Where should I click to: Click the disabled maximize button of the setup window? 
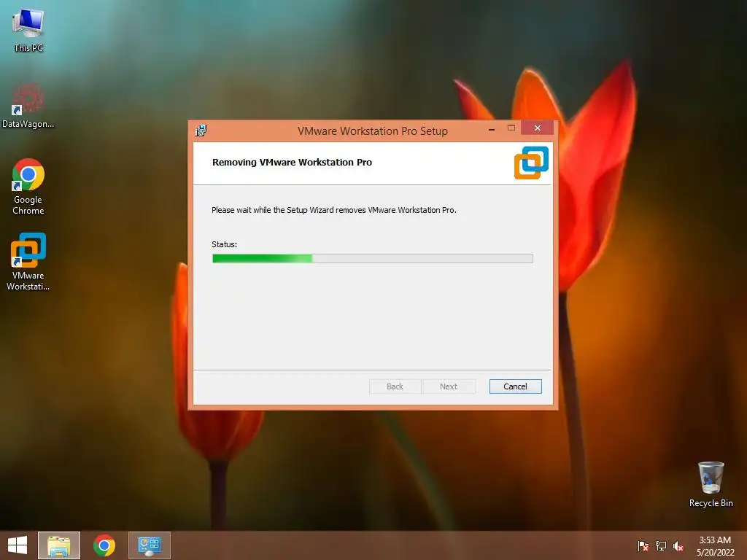pos(511,128)
